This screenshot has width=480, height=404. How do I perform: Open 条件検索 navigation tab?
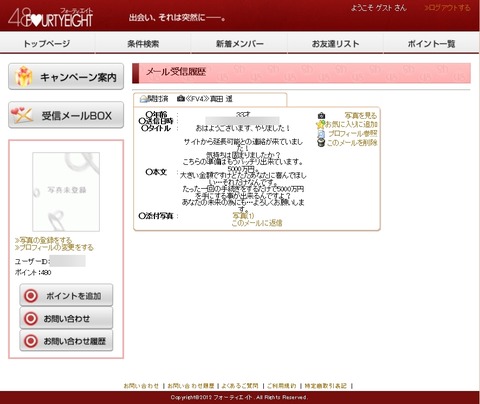(143, 44)
